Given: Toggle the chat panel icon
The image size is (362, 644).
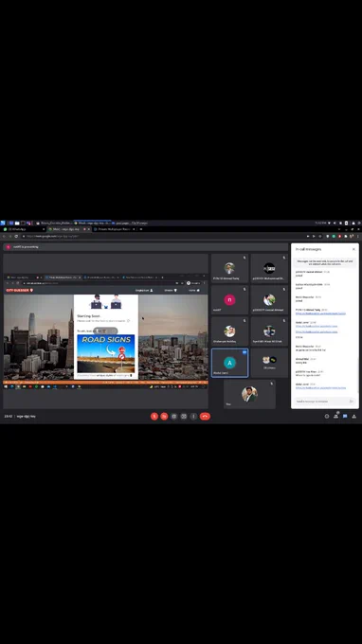Looking at the screenshot, I should click(345, 416).
